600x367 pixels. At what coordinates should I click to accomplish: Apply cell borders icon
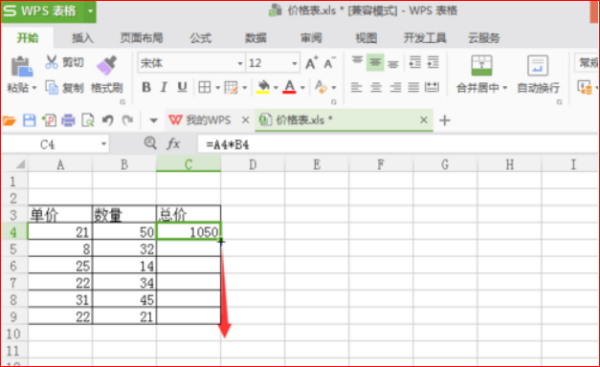coord(204,87)
